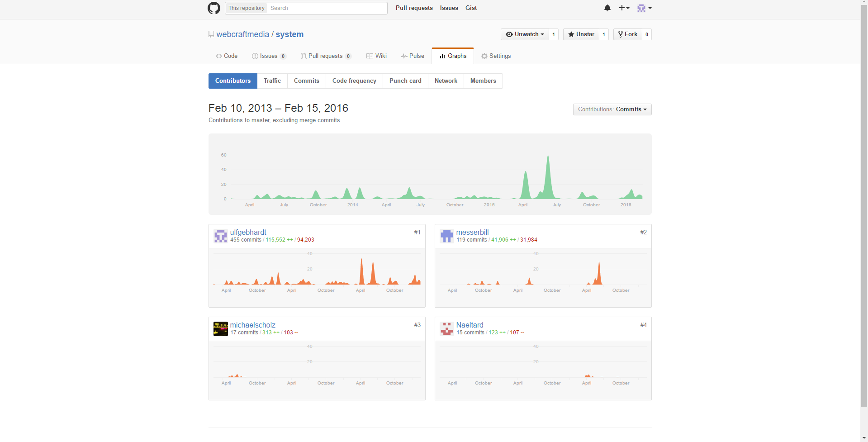Click the GitHub octocat logo
Image resolution: width=868 pixels, height=442 pixels.
coord(213,8)
